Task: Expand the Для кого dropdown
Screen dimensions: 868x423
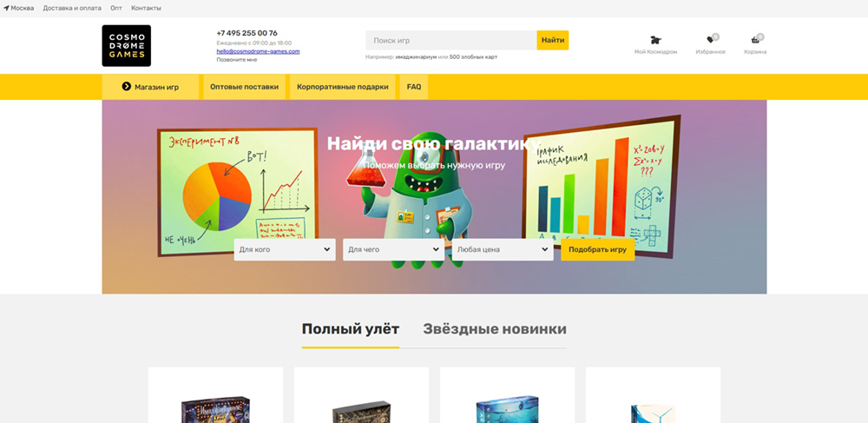Action: click(x=285, y=250)
